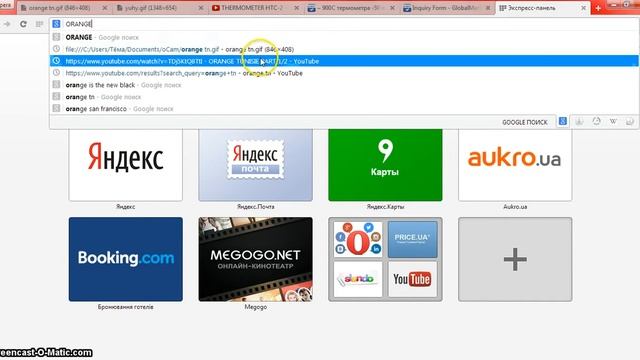Open the Slando thumbnail in folder
Screen dimensions: 640x360
[x=358, y=279]
